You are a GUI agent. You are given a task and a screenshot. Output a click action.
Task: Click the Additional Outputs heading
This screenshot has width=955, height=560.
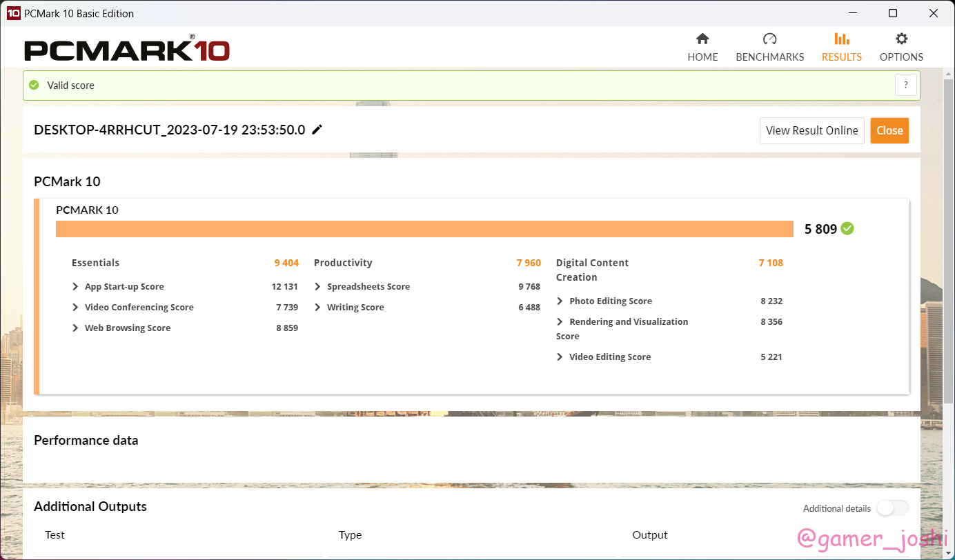click(x=90, y=506)
